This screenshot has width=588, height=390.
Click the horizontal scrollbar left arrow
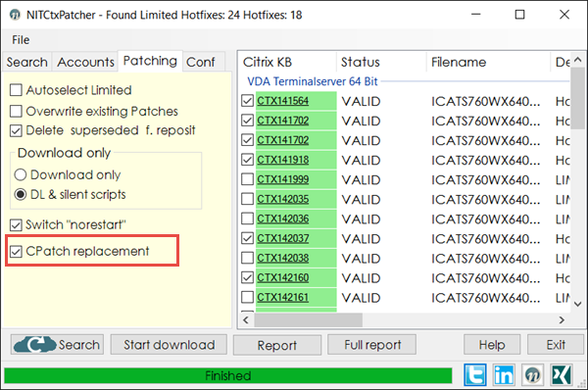pyautogui.click(x=246, y=320)
